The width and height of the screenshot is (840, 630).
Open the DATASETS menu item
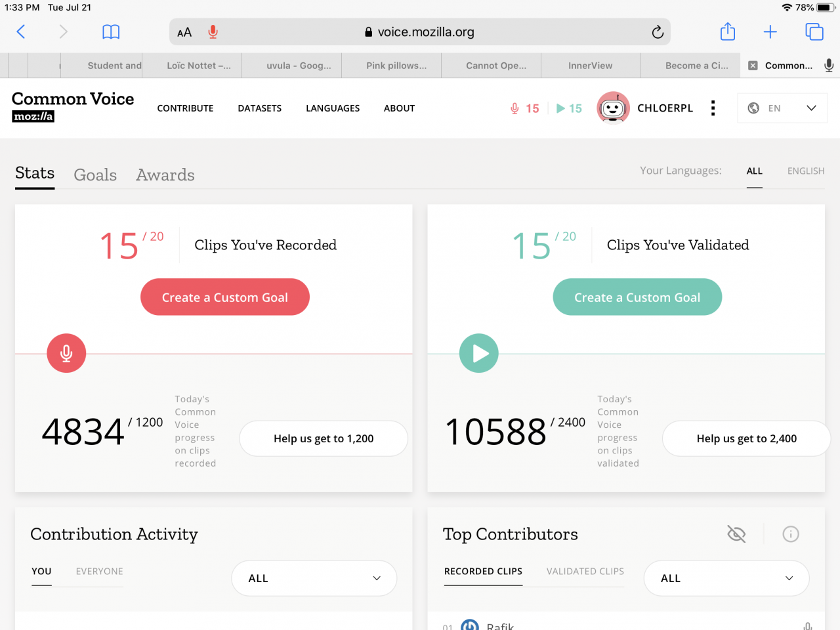point(260,108)
